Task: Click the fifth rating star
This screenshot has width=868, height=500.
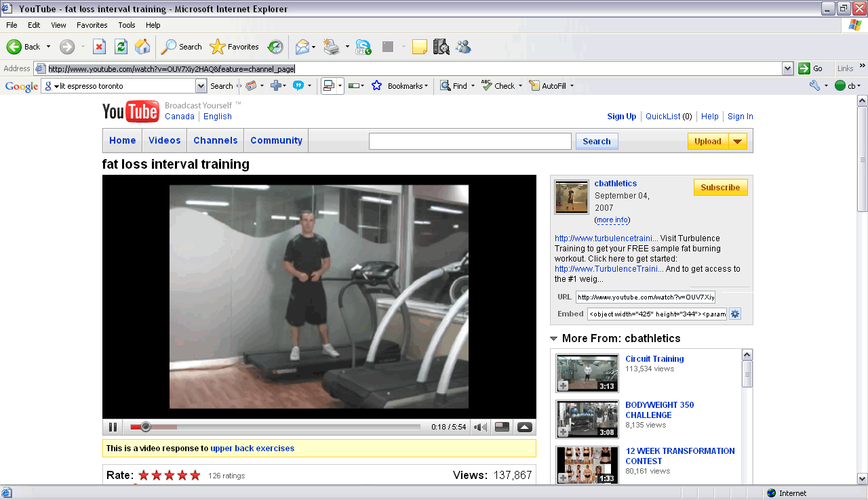Action: (x=195, y=476)
